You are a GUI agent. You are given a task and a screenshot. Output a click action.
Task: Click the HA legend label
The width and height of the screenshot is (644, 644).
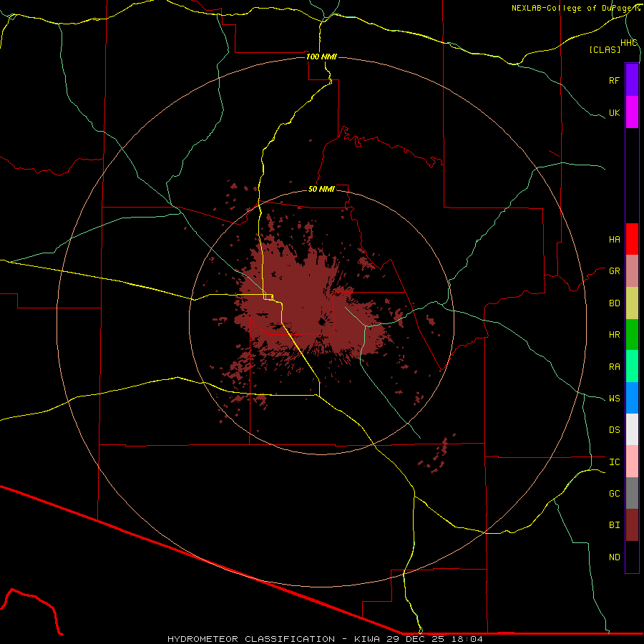tap(614, 239)
